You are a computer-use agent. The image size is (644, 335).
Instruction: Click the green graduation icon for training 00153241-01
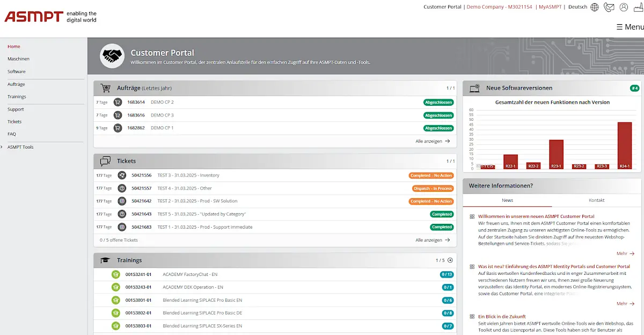click(115, 274)
